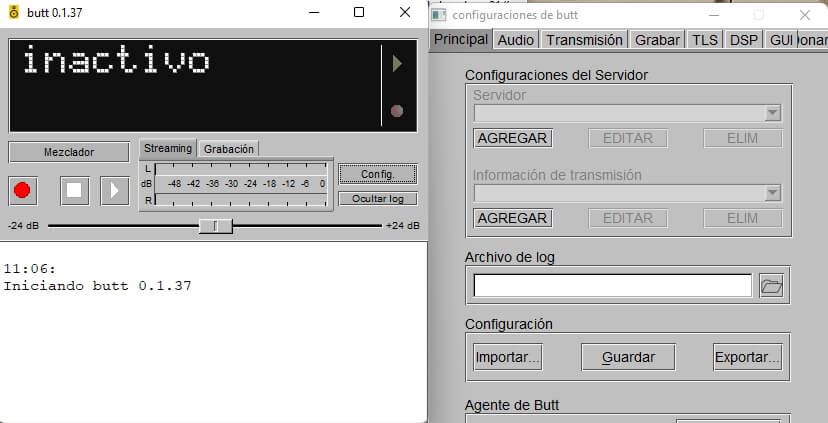
Task: Click the L channel level meter
Action: [x=240, y=169]
